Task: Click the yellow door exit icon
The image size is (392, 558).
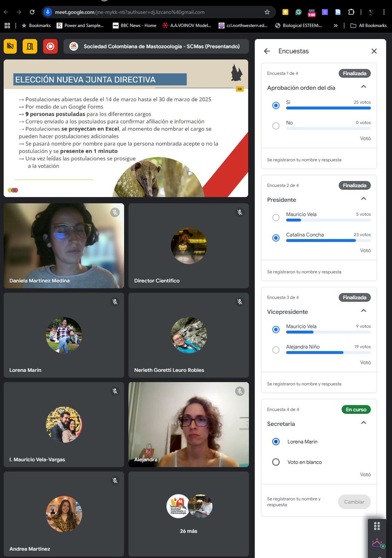Action: tap(30, 46)
